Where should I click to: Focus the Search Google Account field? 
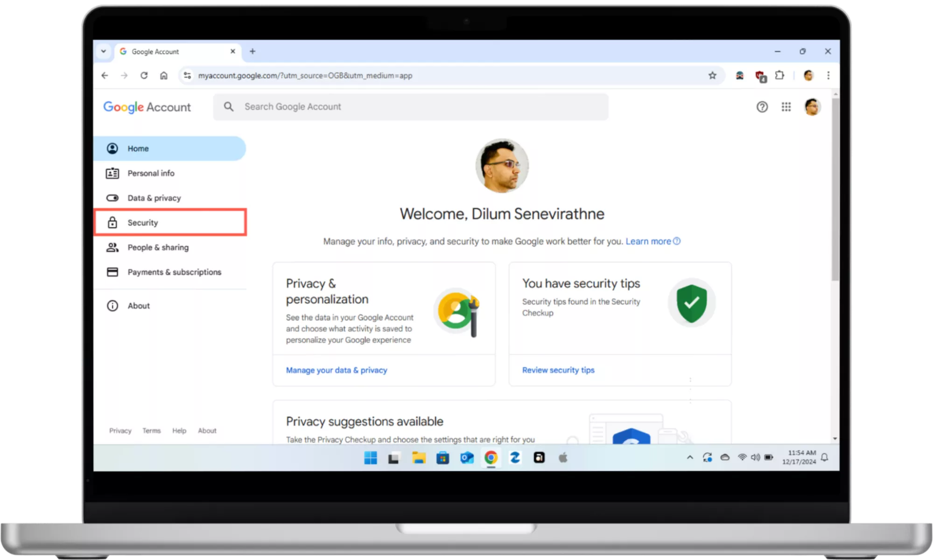411,107
